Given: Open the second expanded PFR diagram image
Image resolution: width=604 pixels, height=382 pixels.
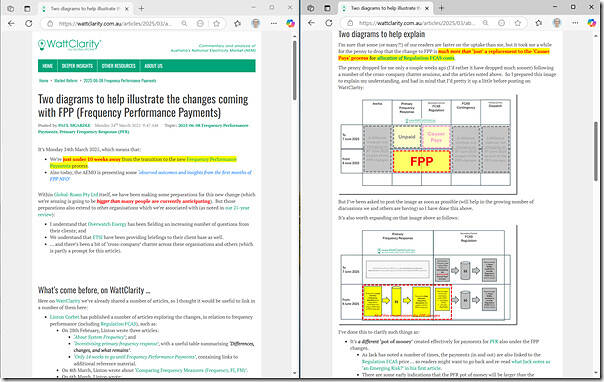Looking at the screenshot, I should point(428,275).
